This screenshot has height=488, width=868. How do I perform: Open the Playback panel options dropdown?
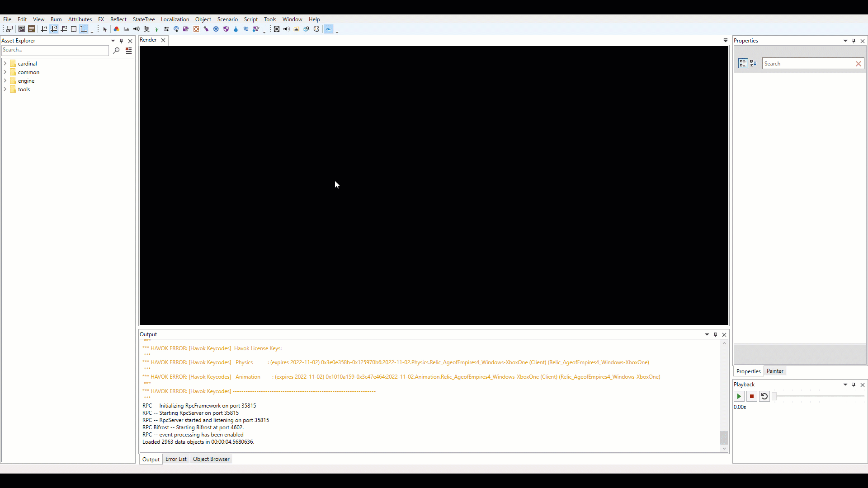point(845,385)
